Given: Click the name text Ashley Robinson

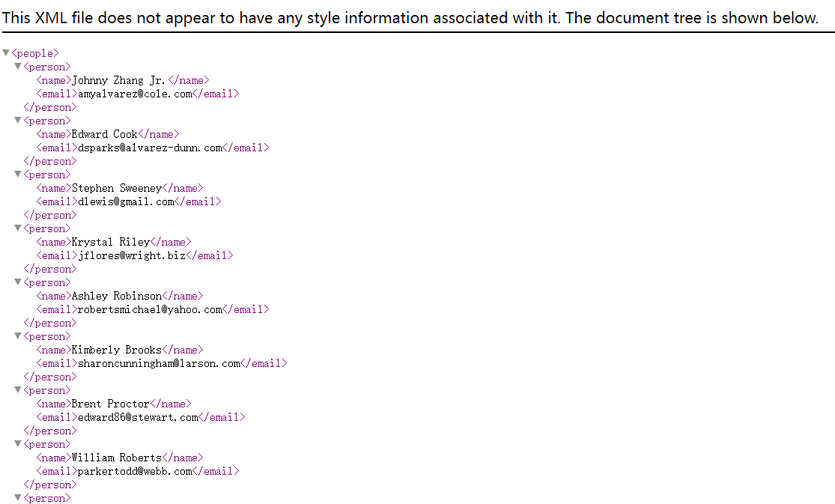Looking at the screenshot, I should pyautogui.click(x=117, y=296).
